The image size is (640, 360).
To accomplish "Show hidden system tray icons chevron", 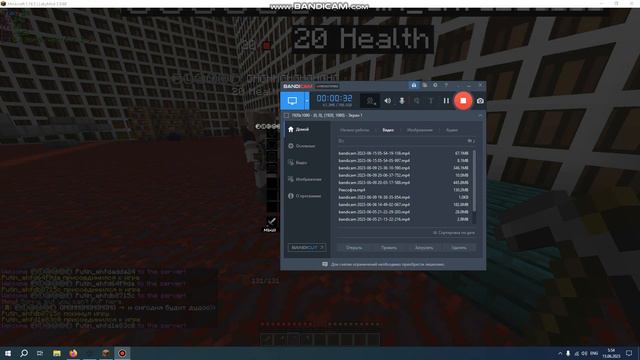I will coord(560,353).
